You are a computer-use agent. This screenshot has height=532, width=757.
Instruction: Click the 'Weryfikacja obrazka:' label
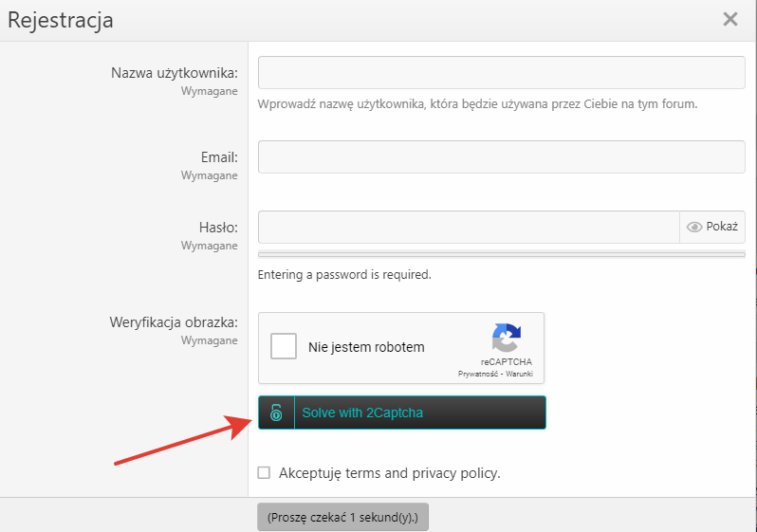coord(173,321)
